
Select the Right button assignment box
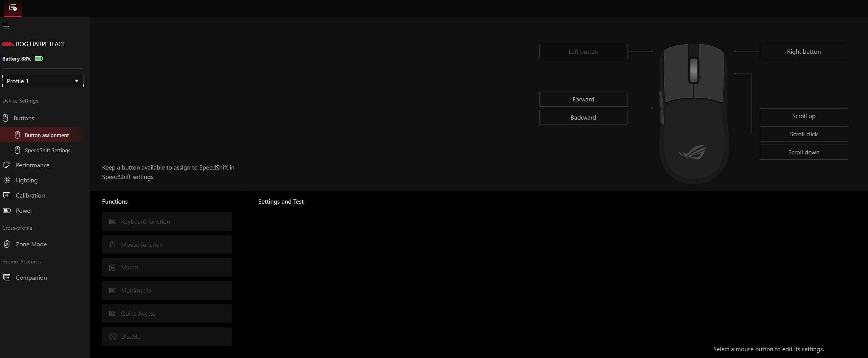coord(804,51)
